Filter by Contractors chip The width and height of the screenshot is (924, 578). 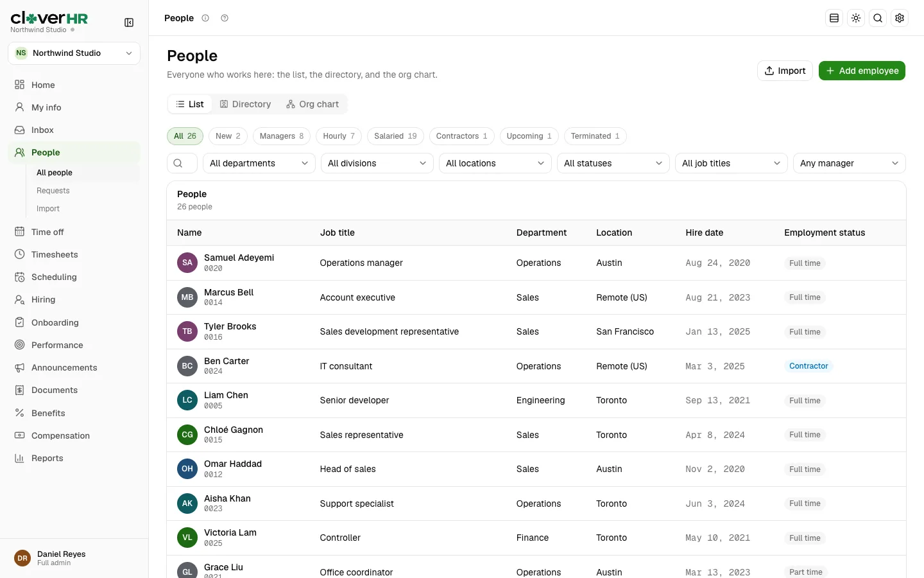[462, 136]
